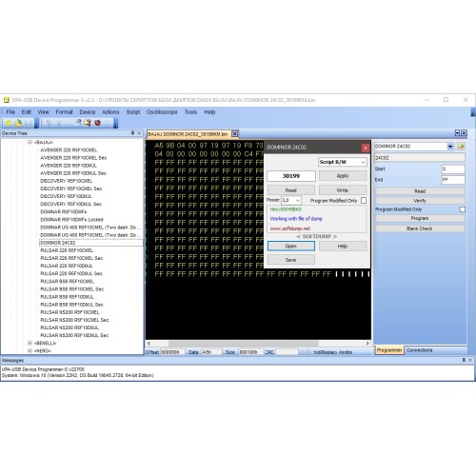The height and width of the screenshot is (476, 476).
Task: Open the Oscilloscope menu
Action: click(162, 112)
